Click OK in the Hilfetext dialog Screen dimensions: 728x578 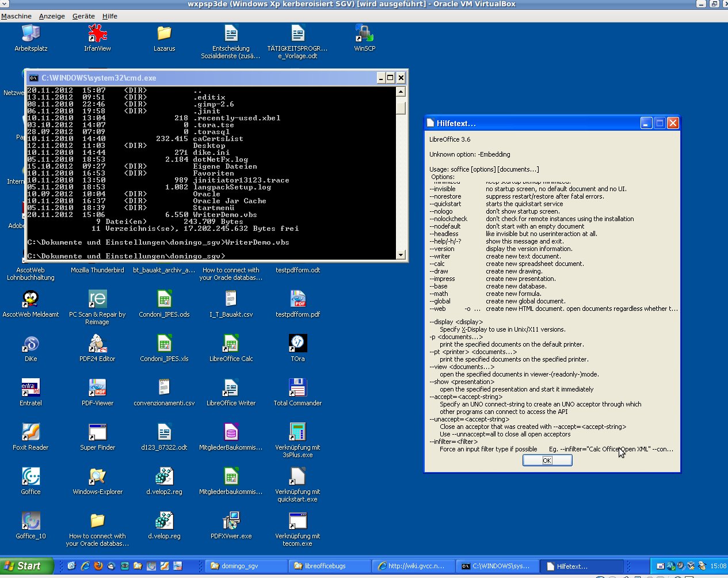point(547,461)
